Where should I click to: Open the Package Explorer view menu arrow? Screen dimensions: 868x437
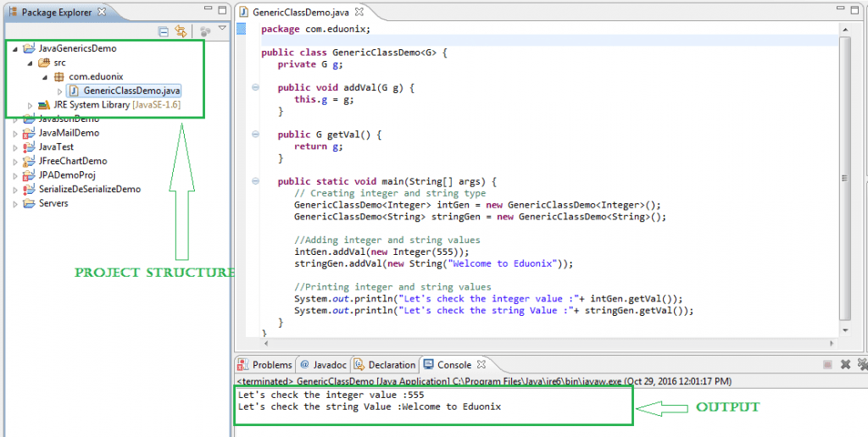tap(222, 28)
